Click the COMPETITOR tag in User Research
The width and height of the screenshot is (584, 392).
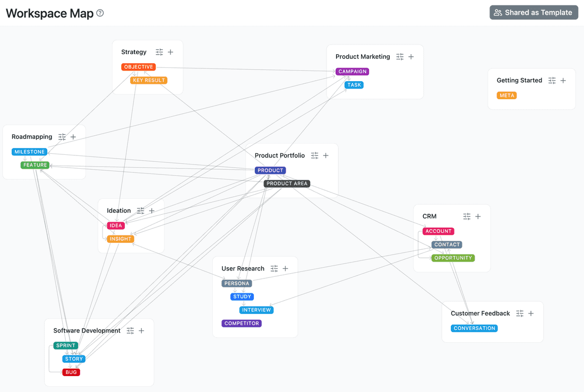pyautogui.click(x=242, y=324)
